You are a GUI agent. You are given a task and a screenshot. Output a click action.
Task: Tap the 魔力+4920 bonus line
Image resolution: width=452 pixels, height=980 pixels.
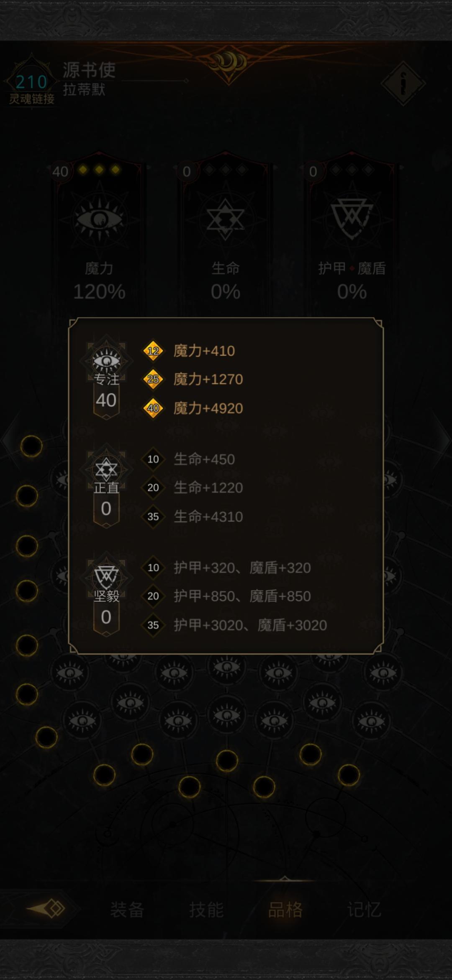208,408
